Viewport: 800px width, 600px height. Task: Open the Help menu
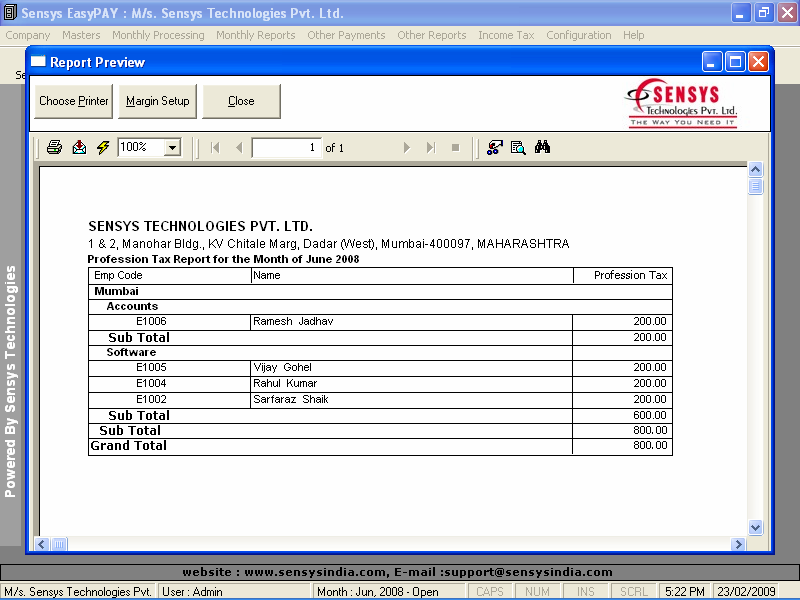tap(634, 35)
